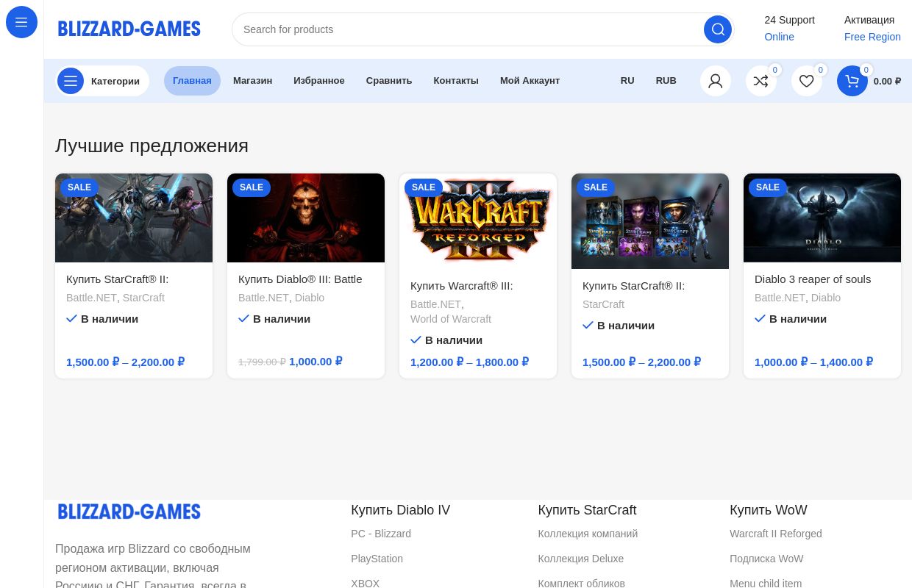Open the RU language selector

pos(627,81)
